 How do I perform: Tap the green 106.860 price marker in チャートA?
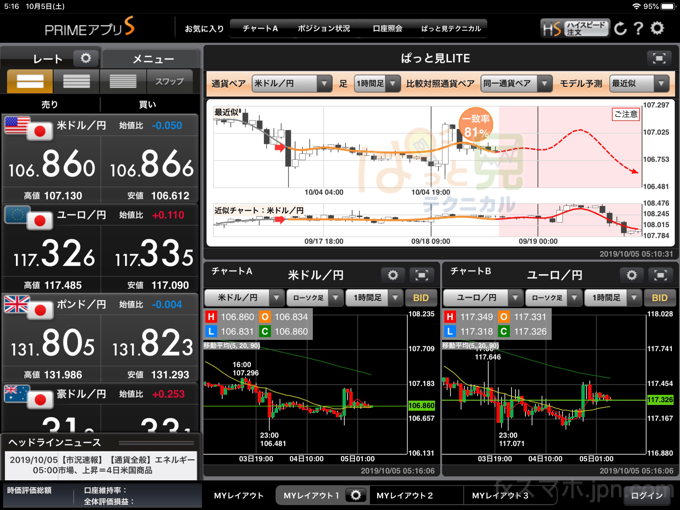coord(421,405)
